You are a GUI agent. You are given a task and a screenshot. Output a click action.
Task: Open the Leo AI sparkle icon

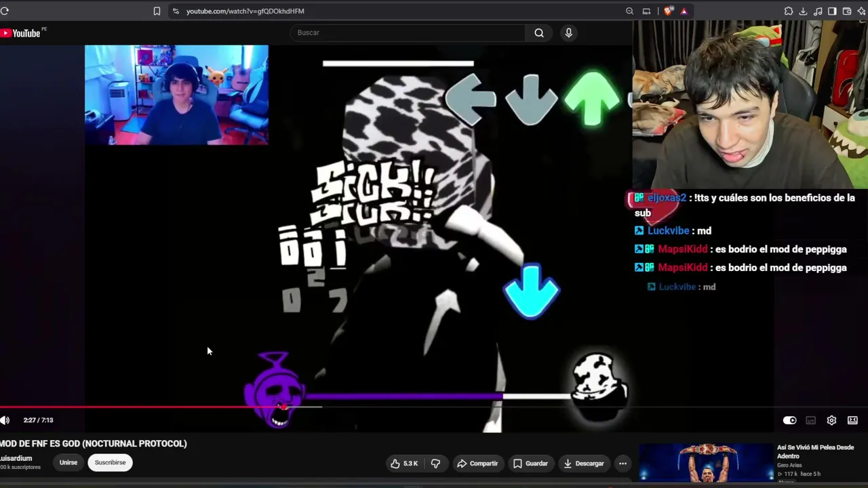[861, 11]
